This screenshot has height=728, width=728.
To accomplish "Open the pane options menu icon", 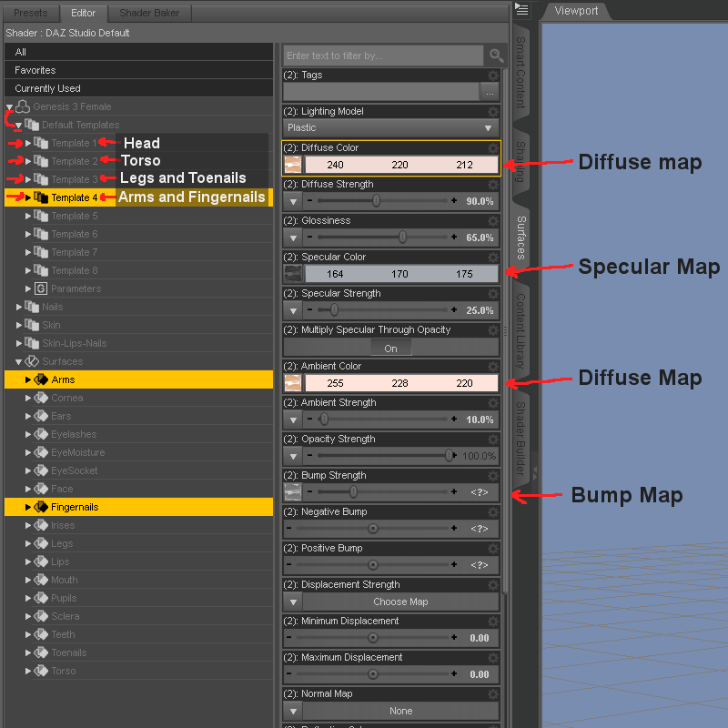I will (x=521, y=9).
